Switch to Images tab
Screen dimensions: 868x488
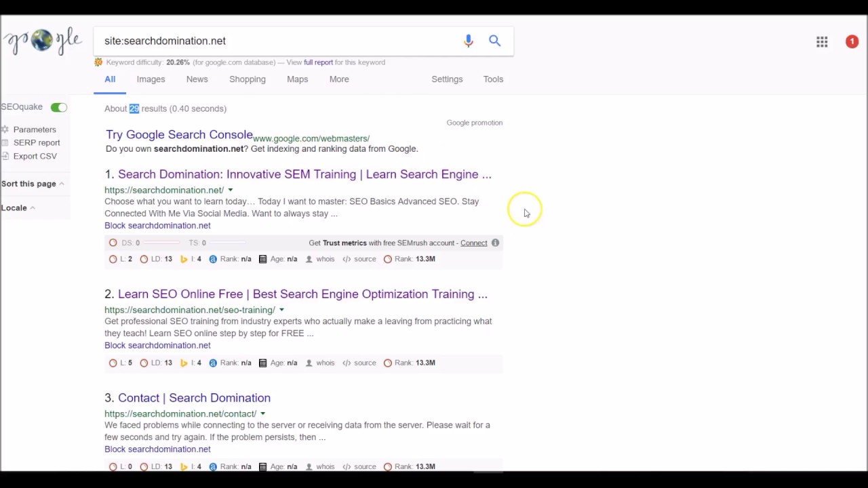point(151,79)
